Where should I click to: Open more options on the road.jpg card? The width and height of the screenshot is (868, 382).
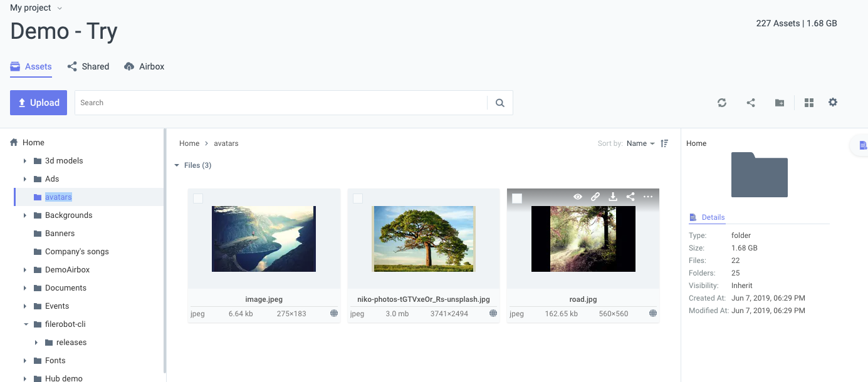point(648,197)
